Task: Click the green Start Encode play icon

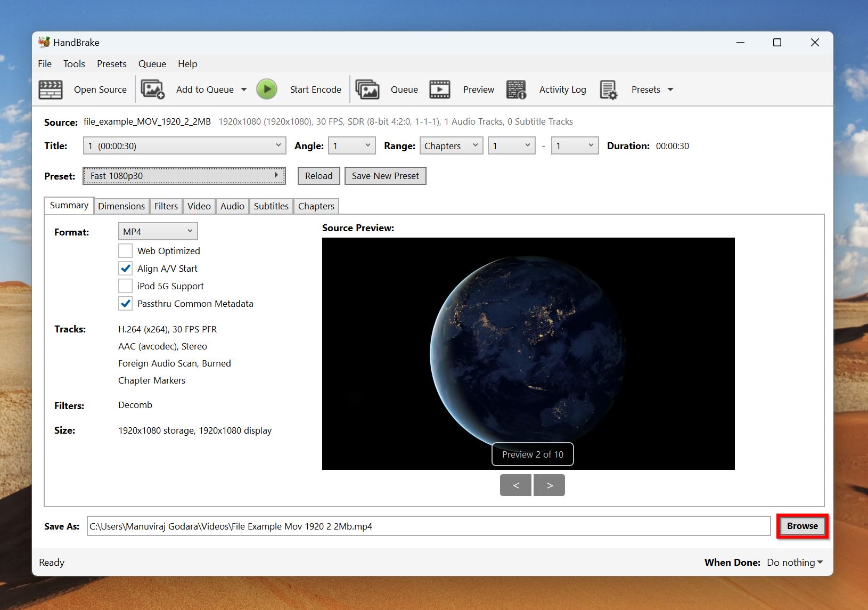Action: coord(267,89)
